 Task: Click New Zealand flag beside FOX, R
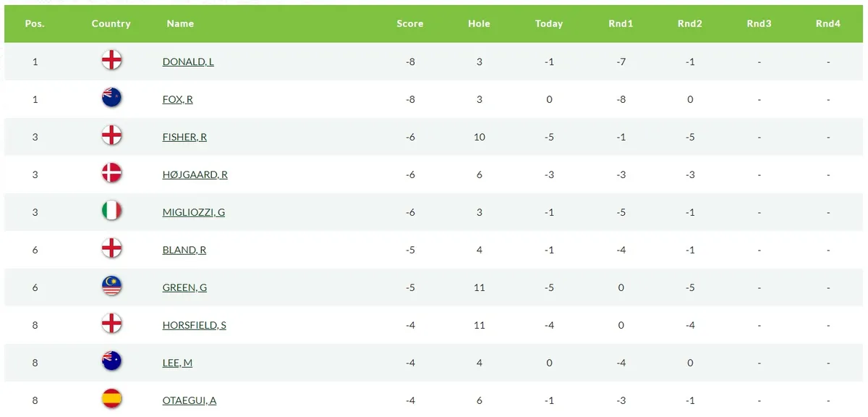point(111,98)
